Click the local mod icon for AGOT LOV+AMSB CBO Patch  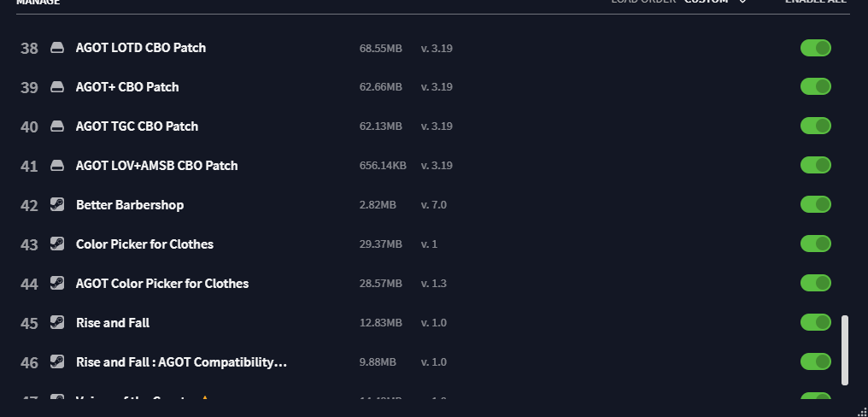(57, 166)
